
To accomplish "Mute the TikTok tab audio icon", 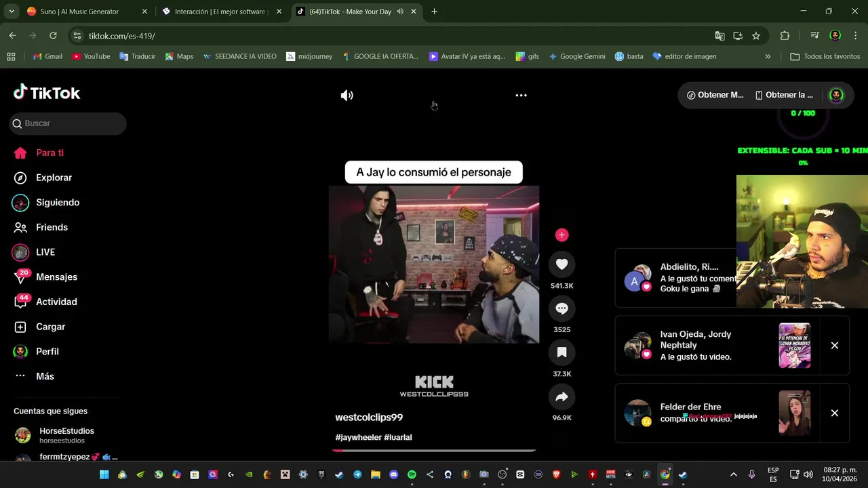I will click(400, 12).
